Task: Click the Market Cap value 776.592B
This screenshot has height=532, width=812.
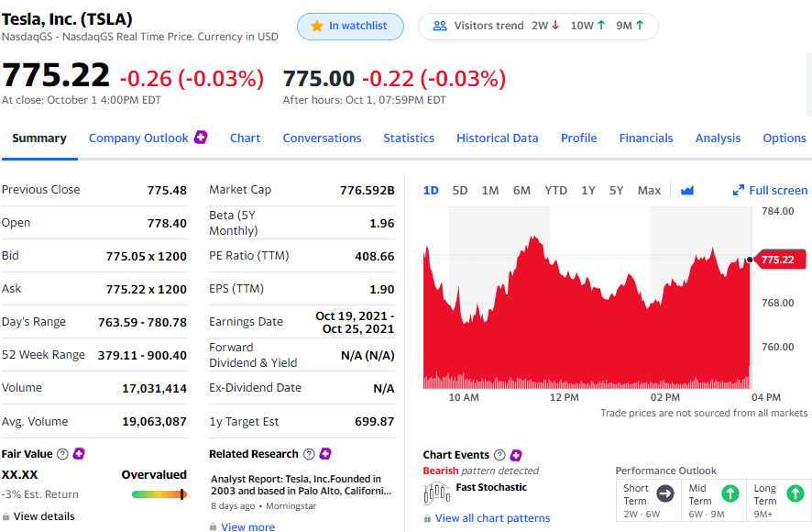Action: click(x=368, y=190)
